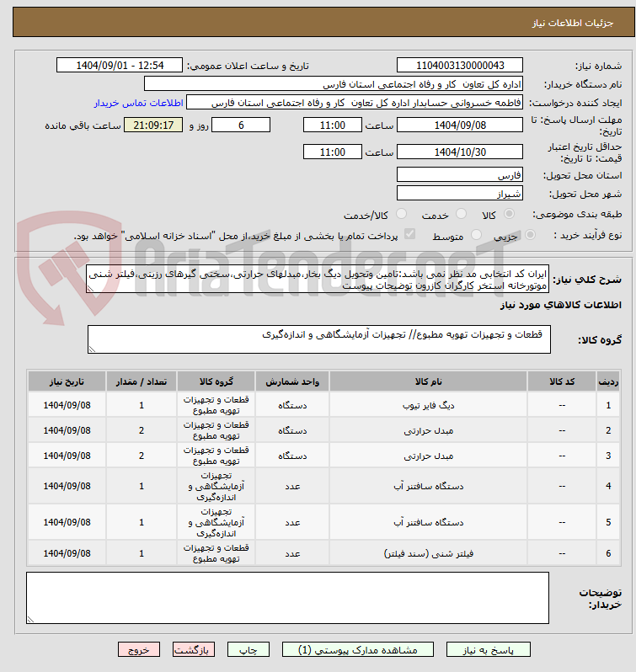Image resolution: width=636 pixels, height=672 pixels.
Task: Click the price validity hour 11:00 field
Action: tap(333, 152)
